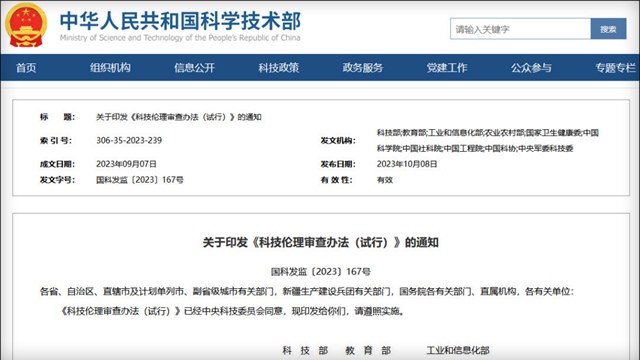
Task: Select the 有效 validity status value
Action: click(385, 180)
